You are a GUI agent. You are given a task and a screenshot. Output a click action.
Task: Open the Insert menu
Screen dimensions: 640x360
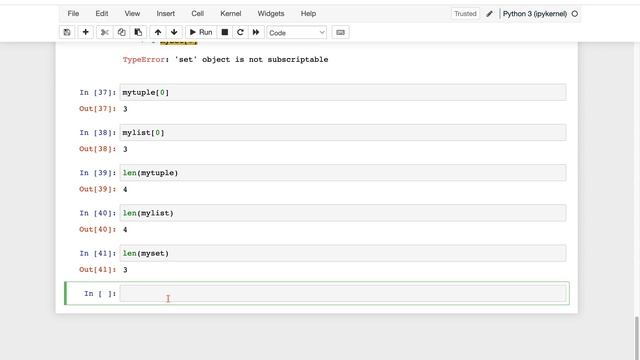[166, 13]
